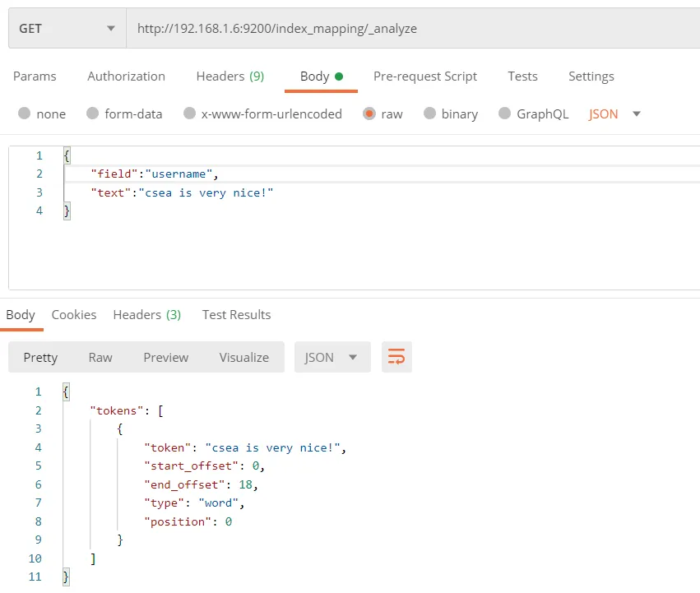Open the request Settings tab
Screen dimensions: 700x593
(591, 76)
